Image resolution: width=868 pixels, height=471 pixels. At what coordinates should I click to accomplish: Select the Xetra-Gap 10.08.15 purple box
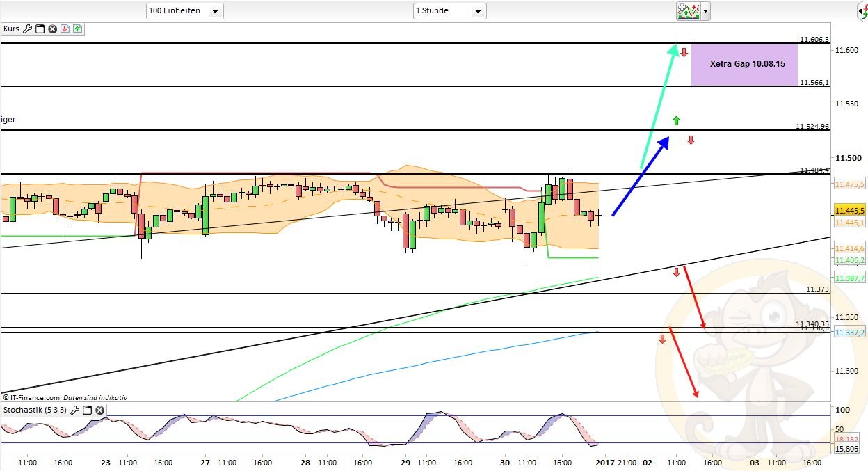pyautogui.click(x=744, y=65)
